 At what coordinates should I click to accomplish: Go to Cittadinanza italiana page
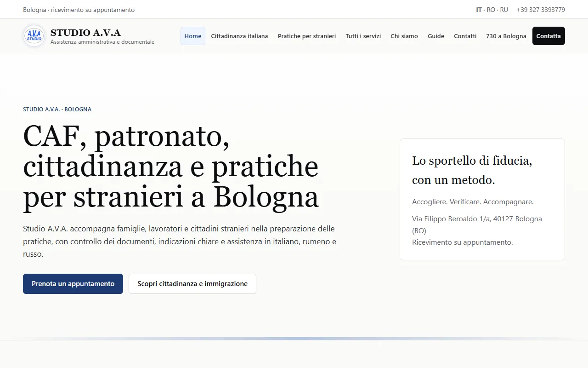[239, 36]
